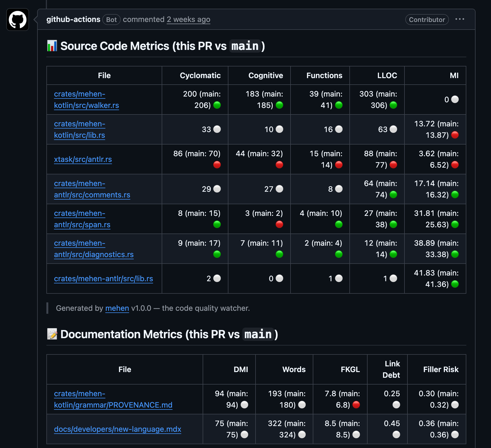Open crates/mehen-antlr/src/comments.rs link
This screenshot has height=448, width=491.
click(92, 189)
